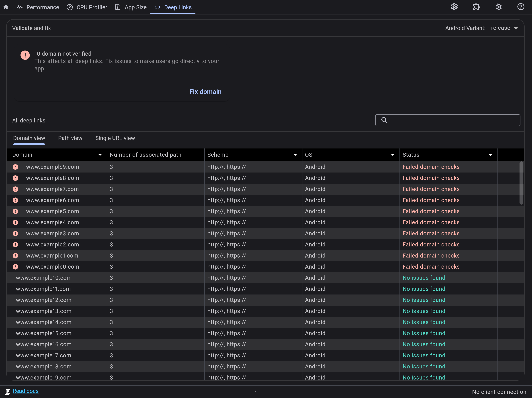Open the help documentation icon

pos(520,7)
